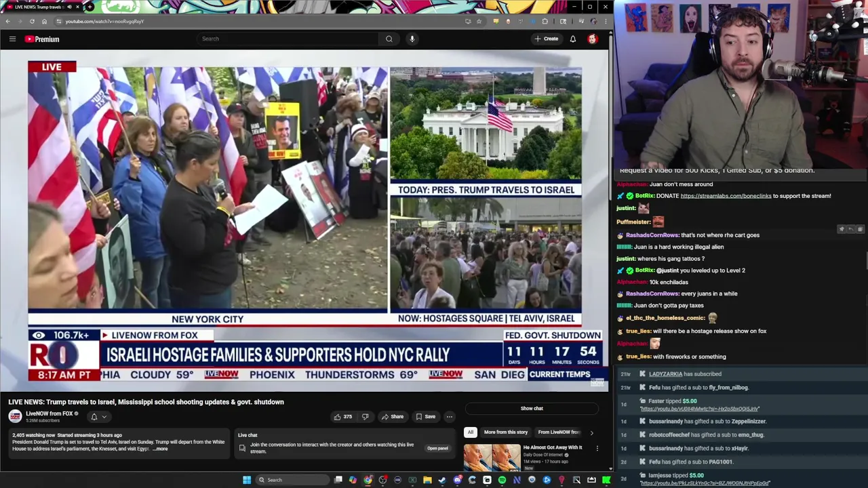Open a new browser tab
The width and height of the screenshot is (868, 488).
(90, 7)
